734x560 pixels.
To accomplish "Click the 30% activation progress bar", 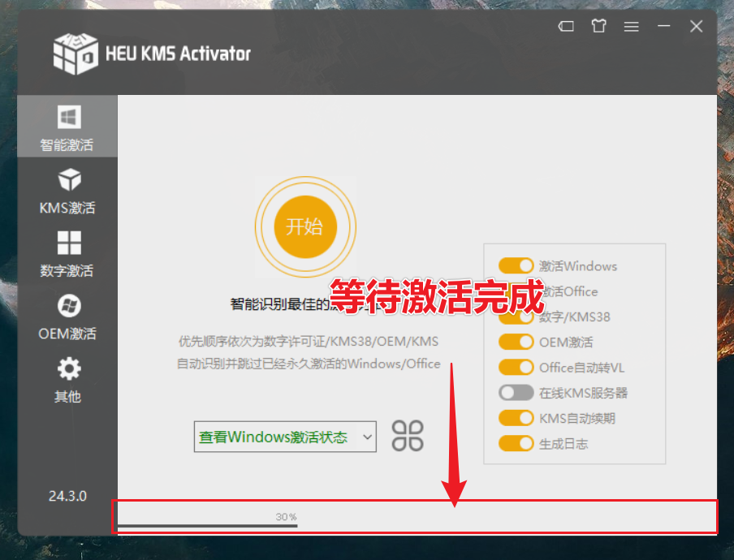I will (x=207, y=526).
